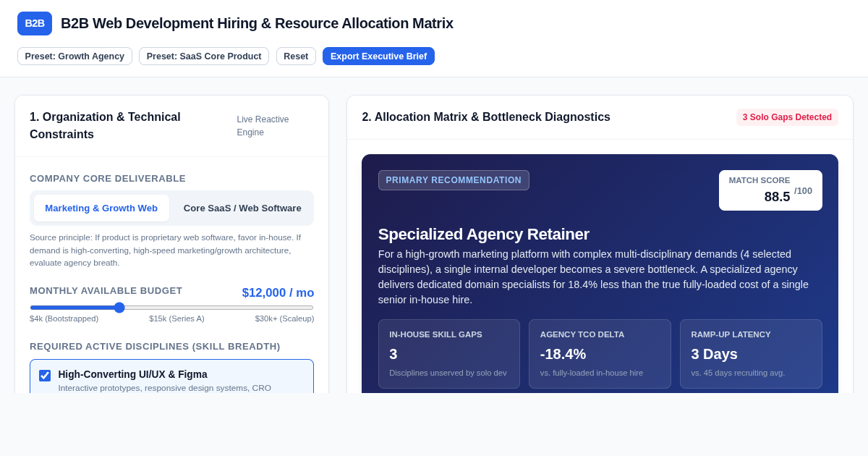This screenshot has height=456, width=868.
Task: Click the page title in the header
Action: coord(257,23)
